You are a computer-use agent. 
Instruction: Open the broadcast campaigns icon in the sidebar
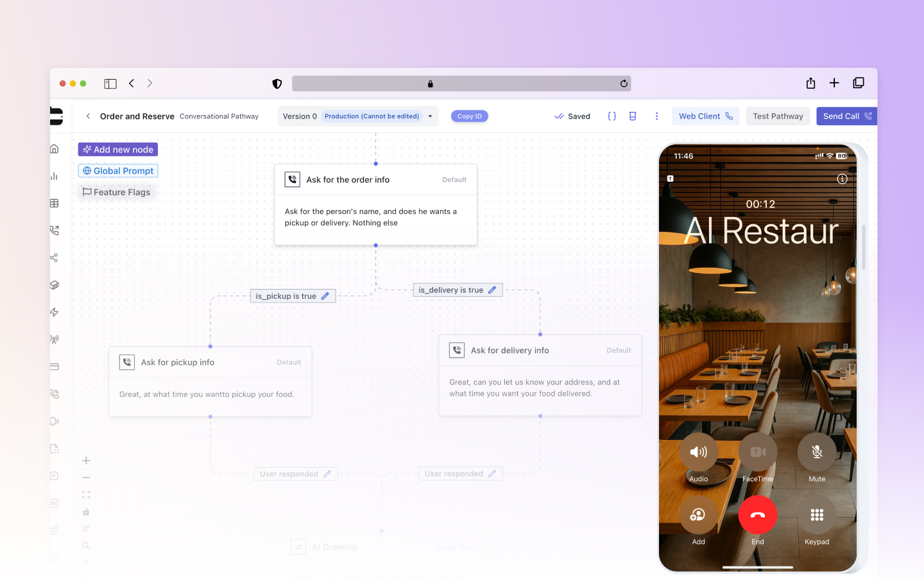55,339
